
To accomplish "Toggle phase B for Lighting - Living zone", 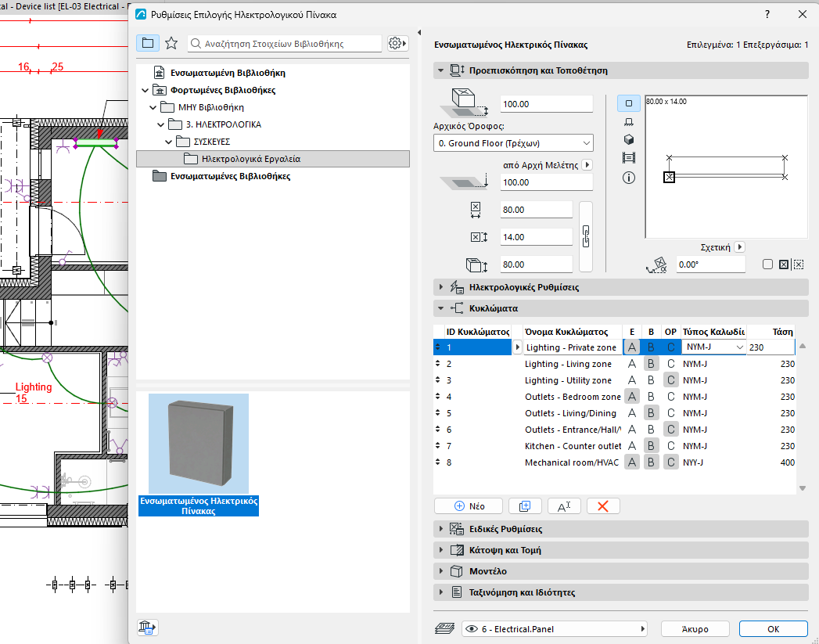I will [x=651, y=364].
